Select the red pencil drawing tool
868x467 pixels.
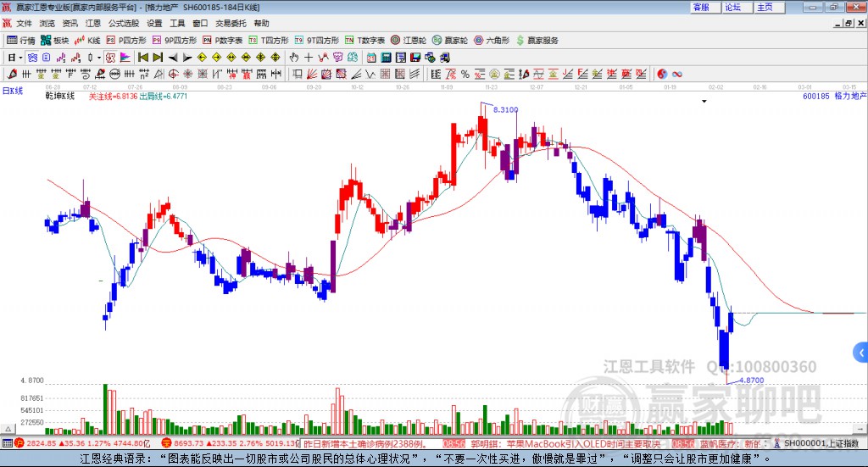pyautogui.click(x=12, y=74)
